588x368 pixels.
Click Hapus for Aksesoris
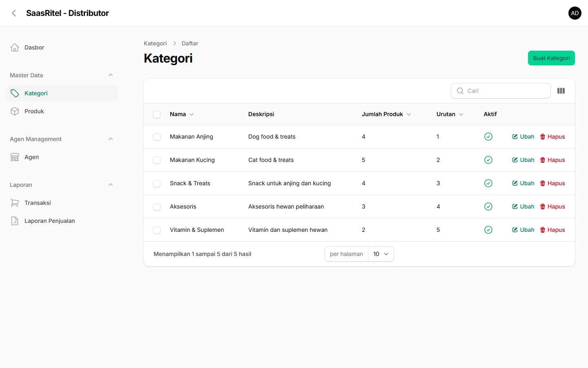point(552,206)
